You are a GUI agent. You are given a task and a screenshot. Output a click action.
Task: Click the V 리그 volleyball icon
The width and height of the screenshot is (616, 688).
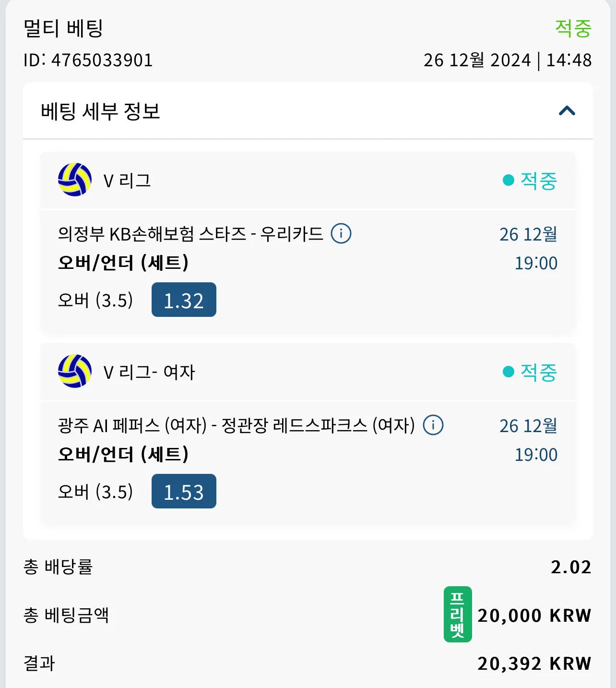75,180
